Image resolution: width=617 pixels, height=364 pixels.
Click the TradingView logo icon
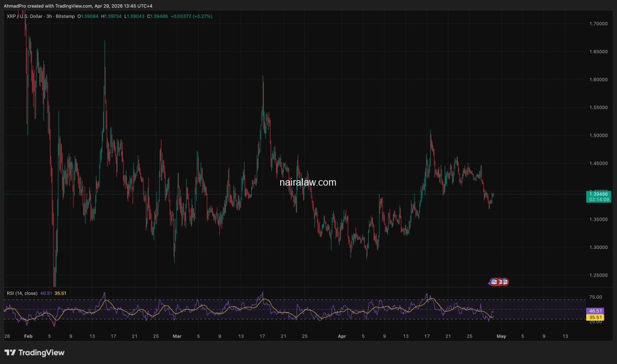tap(10, 353)
